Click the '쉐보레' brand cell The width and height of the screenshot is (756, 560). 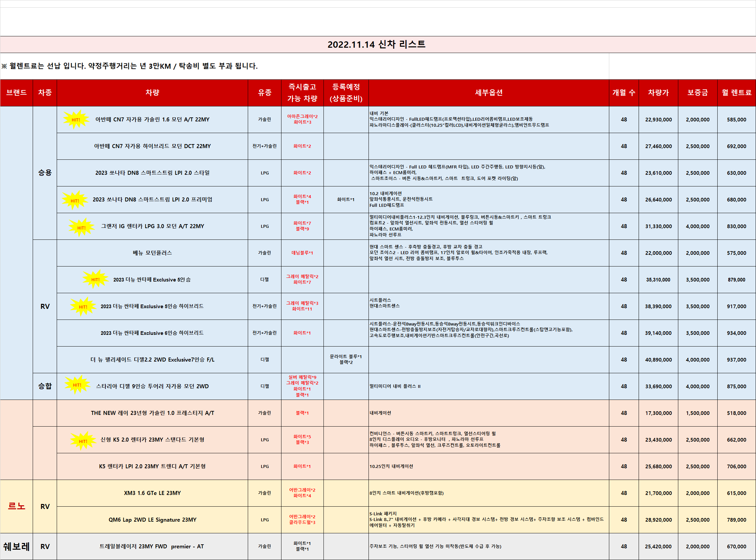pyautogui.click(x=17, y=546)
